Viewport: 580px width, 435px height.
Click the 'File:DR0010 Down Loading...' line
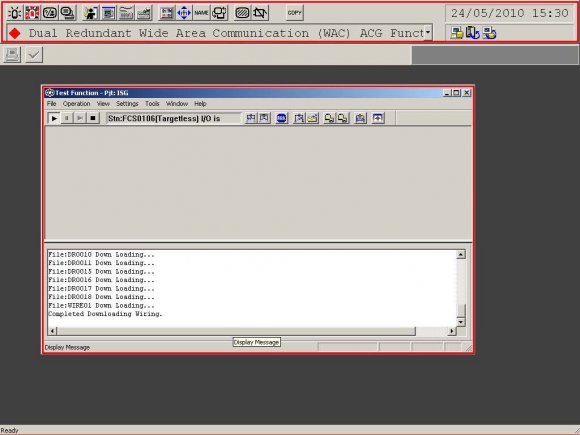coord(101,255)
